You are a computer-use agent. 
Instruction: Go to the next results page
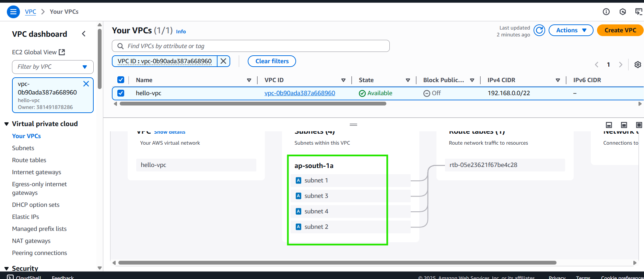[620, 65]
